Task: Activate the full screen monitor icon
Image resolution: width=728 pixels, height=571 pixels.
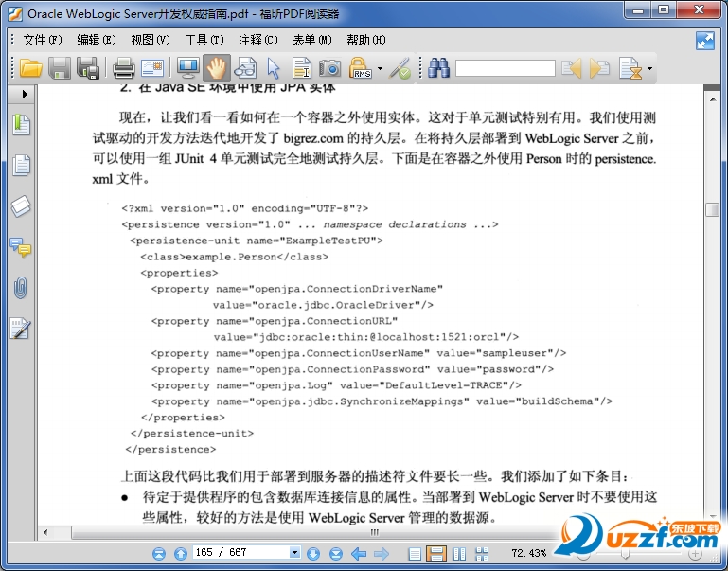Action: (188, 68)
